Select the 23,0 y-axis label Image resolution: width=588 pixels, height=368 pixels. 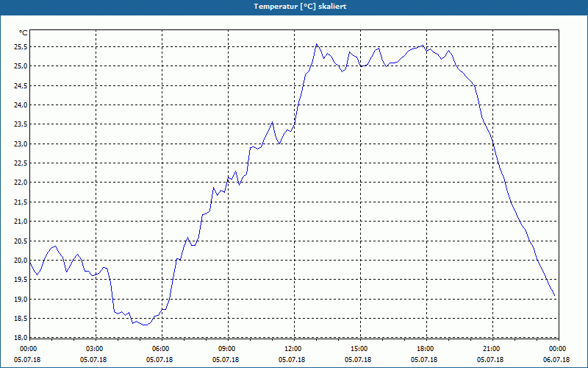[21, 144]
